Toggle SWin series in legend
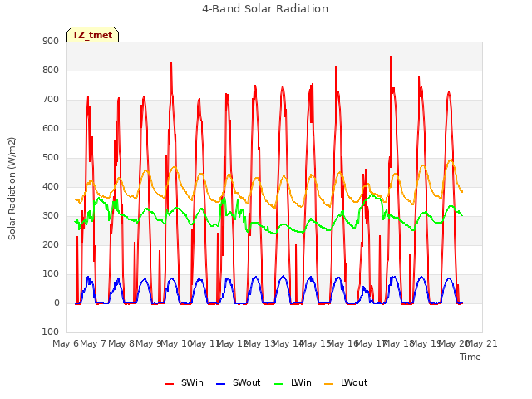 184,382
